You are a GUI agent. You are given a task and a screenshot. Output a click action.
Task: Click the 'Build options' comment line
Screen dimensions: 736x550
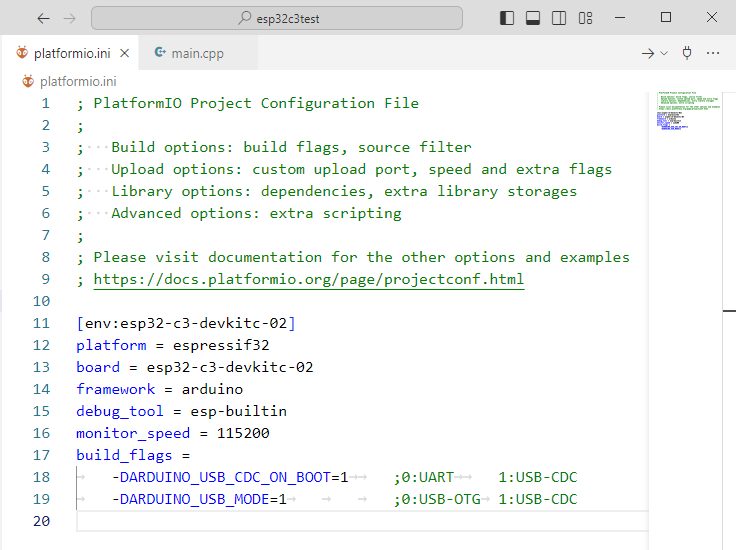(x=274, y=147)
